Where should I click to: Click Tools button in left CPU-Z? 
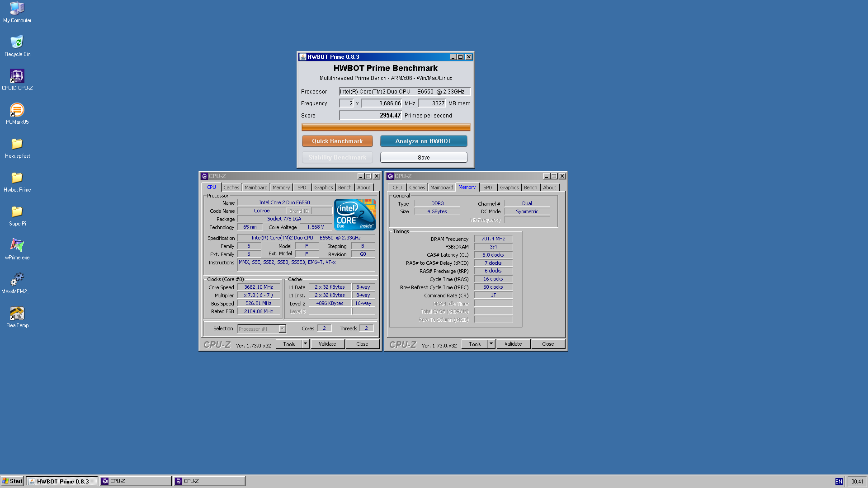pyautogui.click(x=289, y=344)
